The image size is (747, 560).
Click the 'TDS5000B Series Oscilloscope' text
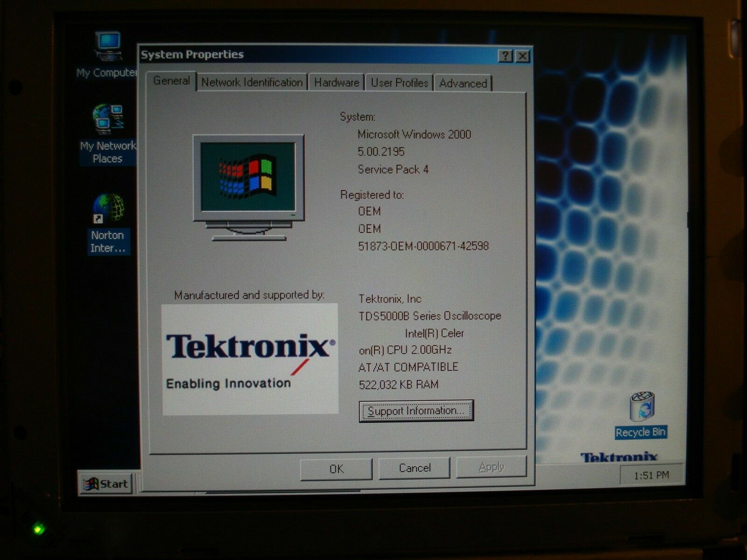pos(430,316)
